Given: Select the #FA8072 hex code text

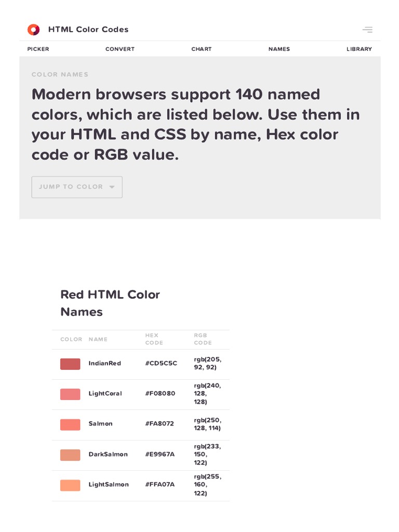Looking at the screenshot, I should pyautogui.click(x=159, y=424).
